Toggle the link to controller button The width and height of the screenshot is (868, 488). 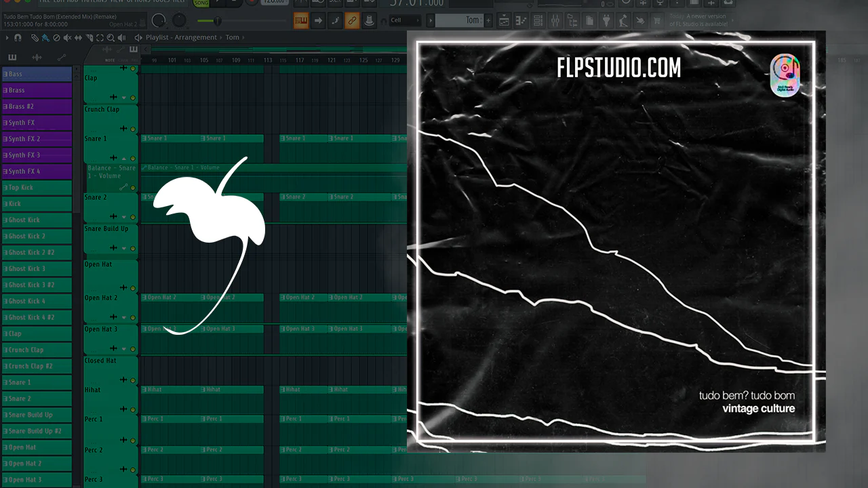coord(352,21)
